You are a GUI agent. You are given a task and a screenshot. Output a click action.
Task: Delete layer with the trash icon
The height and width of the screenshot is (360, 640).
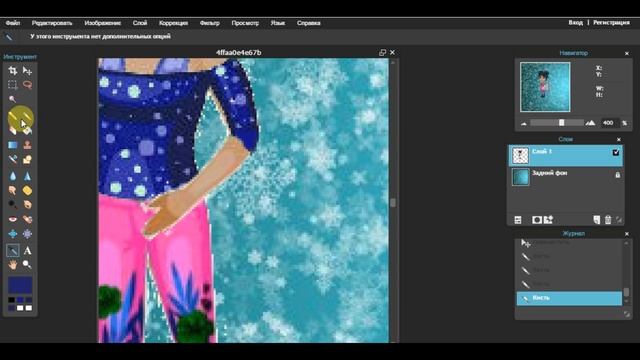pos(608,220)
